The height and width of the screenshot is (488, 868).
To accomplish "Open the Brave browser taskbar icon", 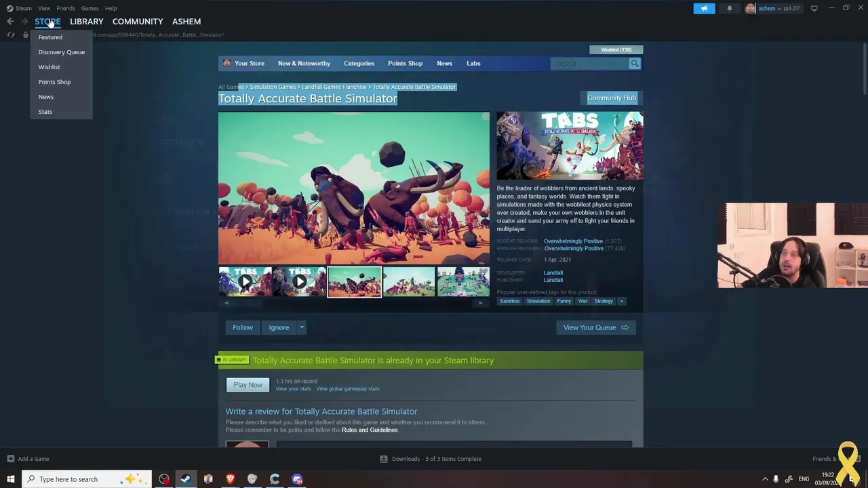I will click(230, 479).
